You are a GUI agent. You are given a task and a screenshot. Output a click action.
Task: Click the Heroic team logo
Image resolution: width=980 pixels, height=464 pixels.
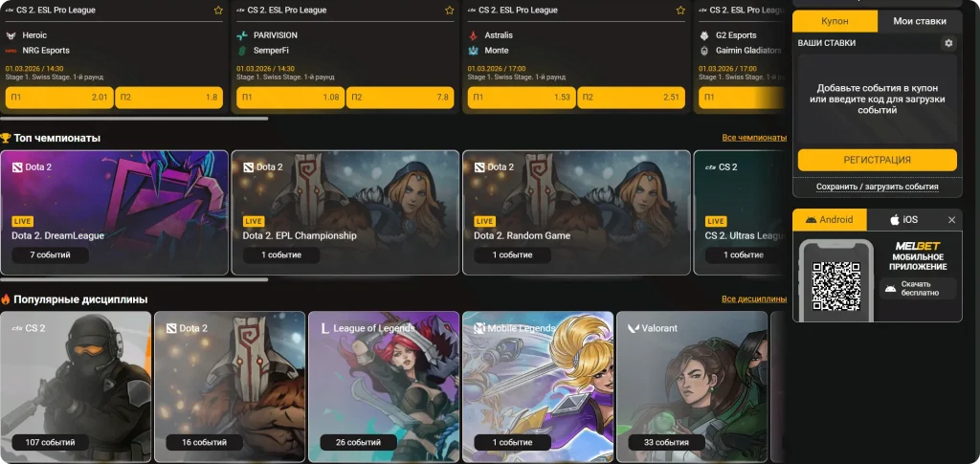point(11,35)
